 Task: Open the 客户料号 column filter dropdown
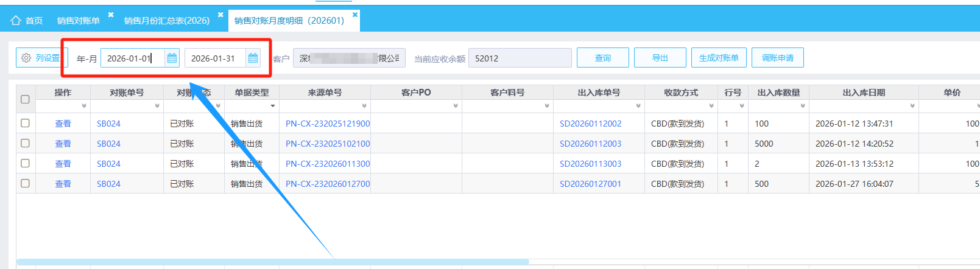click(x=547, y=106)
